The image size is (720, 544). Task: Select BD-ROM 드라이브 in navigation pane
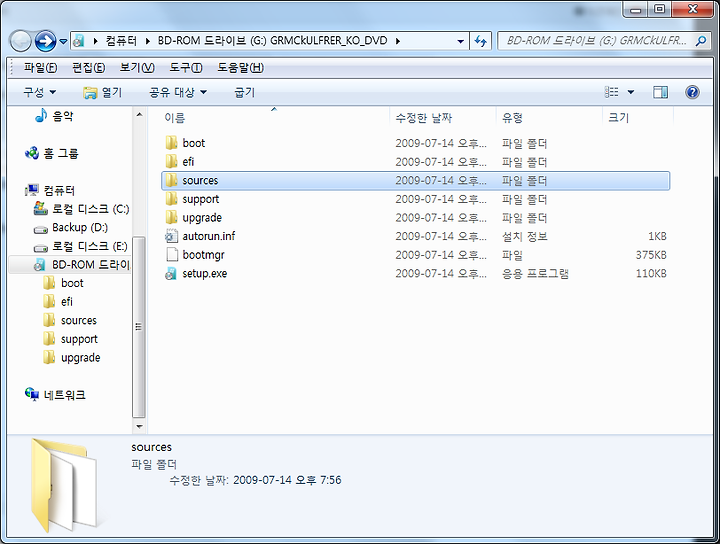click(x=70, y=265)
